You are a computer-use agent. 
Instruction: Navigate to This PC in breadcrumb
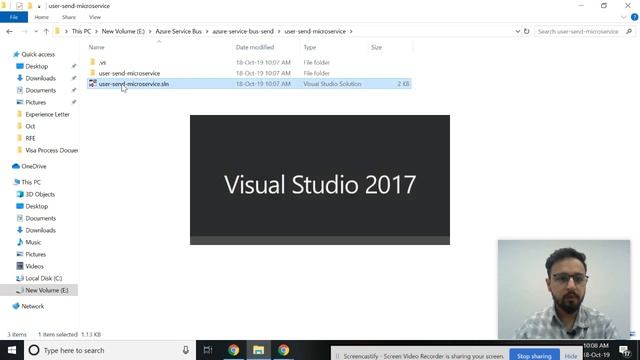pos(81,31)
